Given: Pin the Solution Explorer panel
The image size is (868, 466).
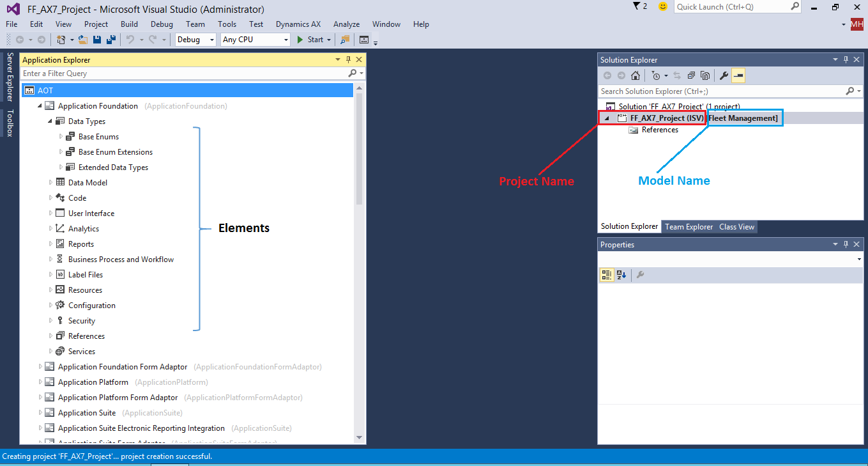Looking at the screenshot, I should point(846,59).
